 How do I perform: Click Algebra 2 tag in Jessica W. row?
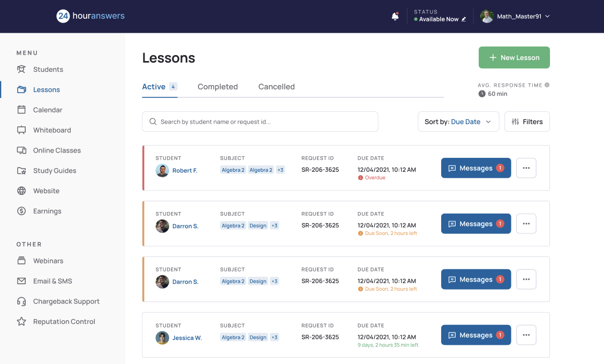[233, 337]
